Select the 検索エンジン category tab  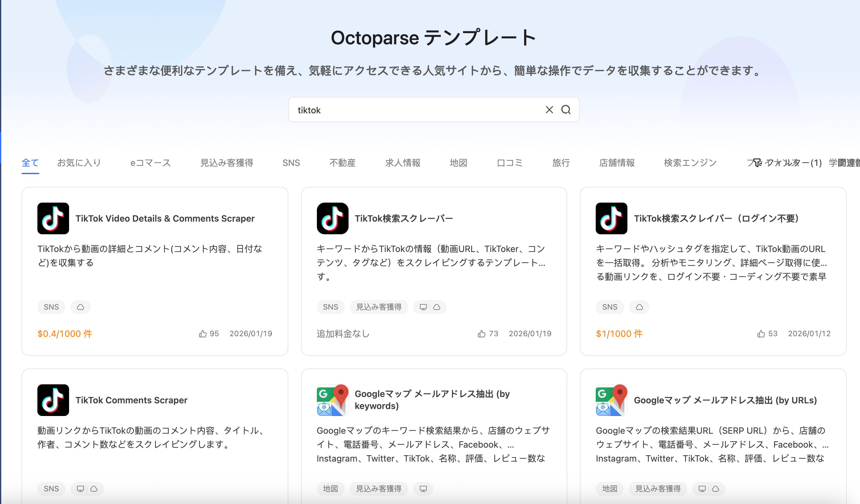coord(690,163)
